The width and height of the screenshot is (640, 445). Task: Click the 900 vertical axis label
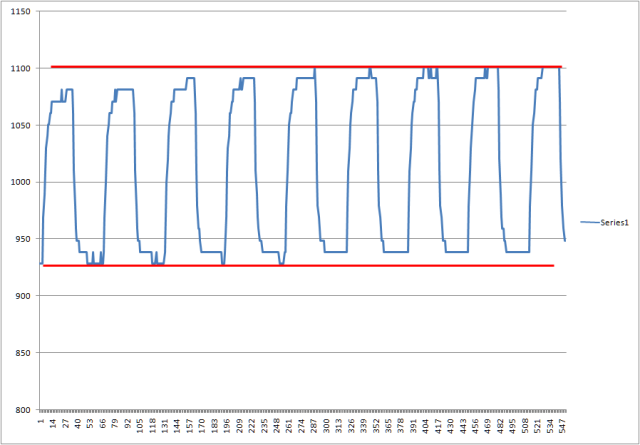pos(21,296)
